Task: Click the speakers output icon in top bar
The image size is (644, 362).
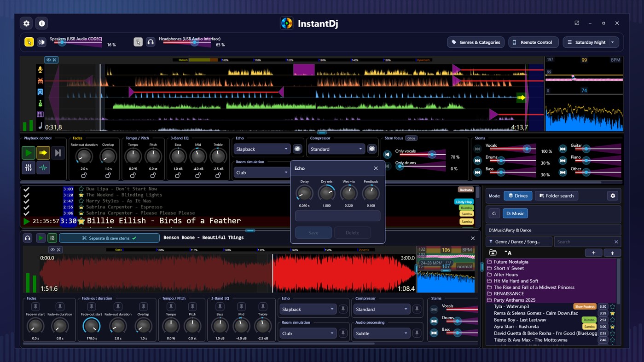Action: click(41, 42)
